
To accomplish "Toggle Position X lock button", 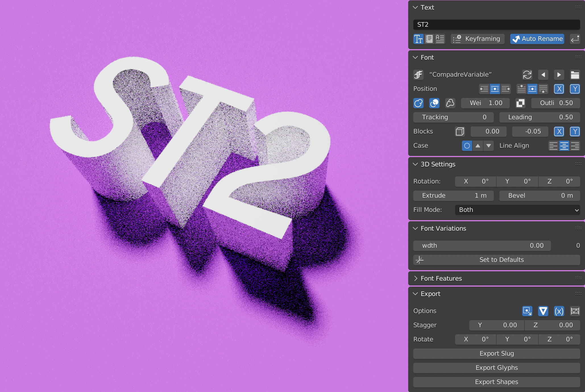I will (559, 89).
